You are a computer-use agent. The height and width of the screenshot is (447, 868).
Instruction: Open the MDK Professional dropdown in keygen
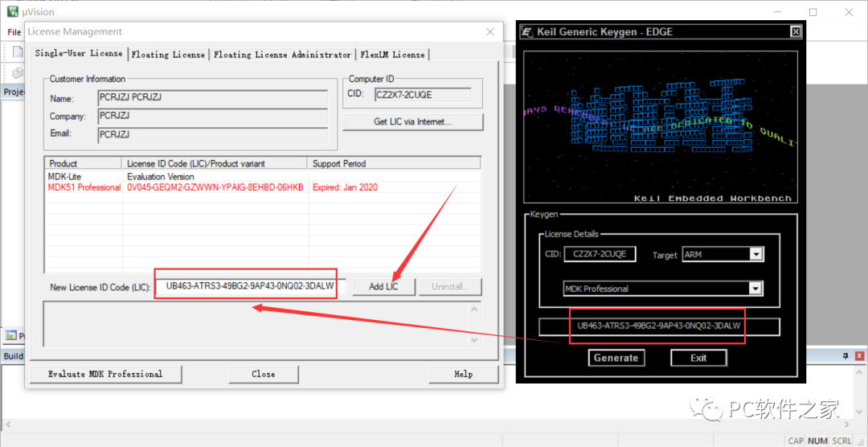coord(756,289)
